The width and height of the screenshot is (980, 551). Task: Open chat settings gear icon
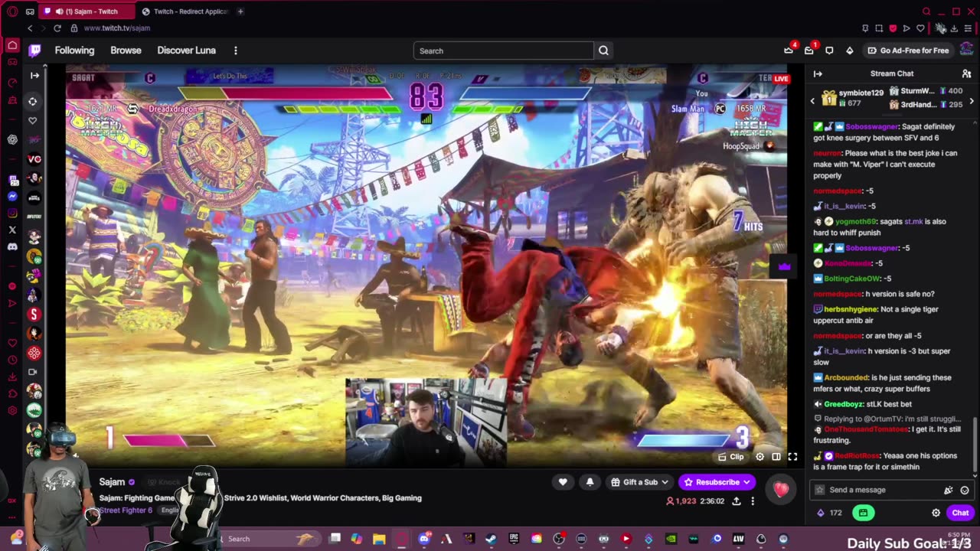[x=936, y=513]
